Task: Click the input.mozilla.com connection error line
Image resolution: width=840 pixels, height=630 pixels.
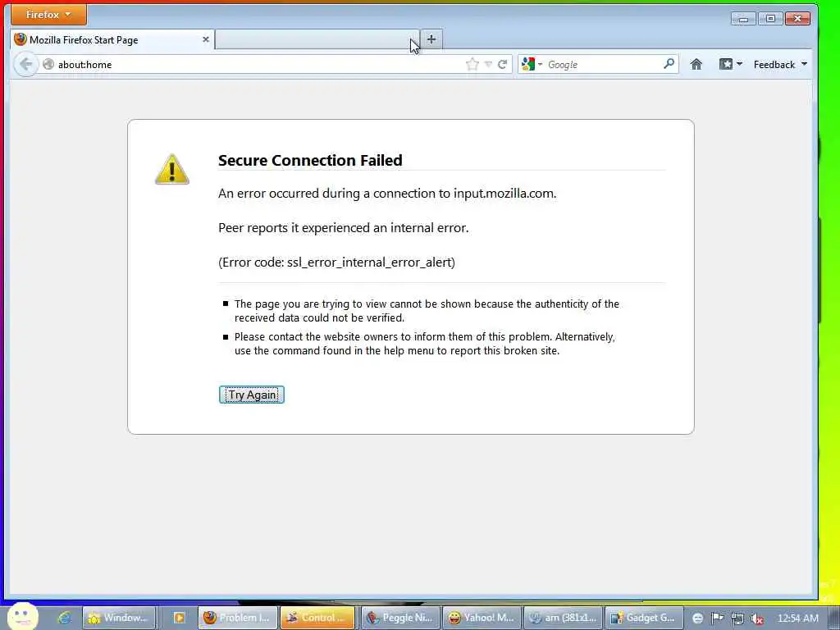Action: click(x=387, y=194)
